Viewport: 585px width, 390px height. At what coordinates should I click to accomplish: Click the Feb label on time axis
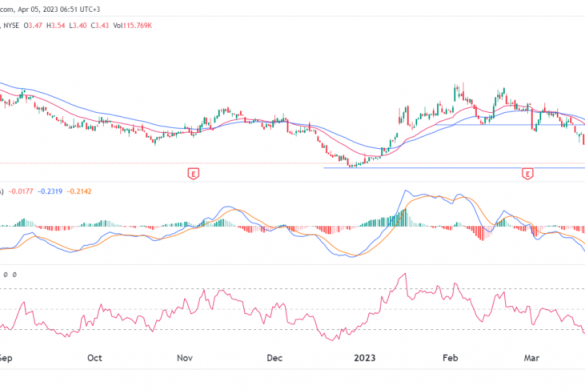pos(450,358)
